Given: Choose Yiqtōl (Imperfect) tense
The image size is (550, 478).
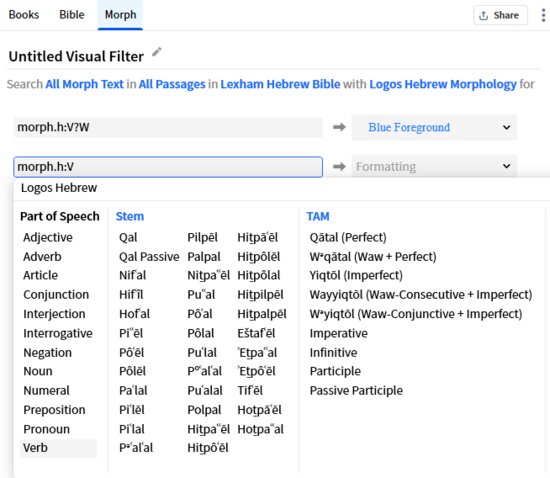Looking at the screenshot, I should coord(356,275).
